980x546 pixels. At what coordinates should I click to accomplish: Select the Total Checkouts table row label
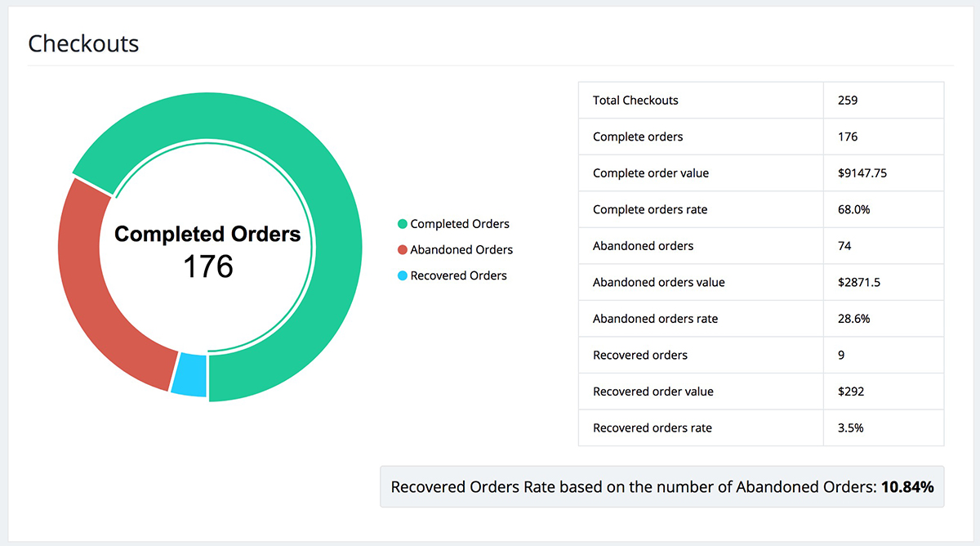pyautogui.click(x=635, y=101)
